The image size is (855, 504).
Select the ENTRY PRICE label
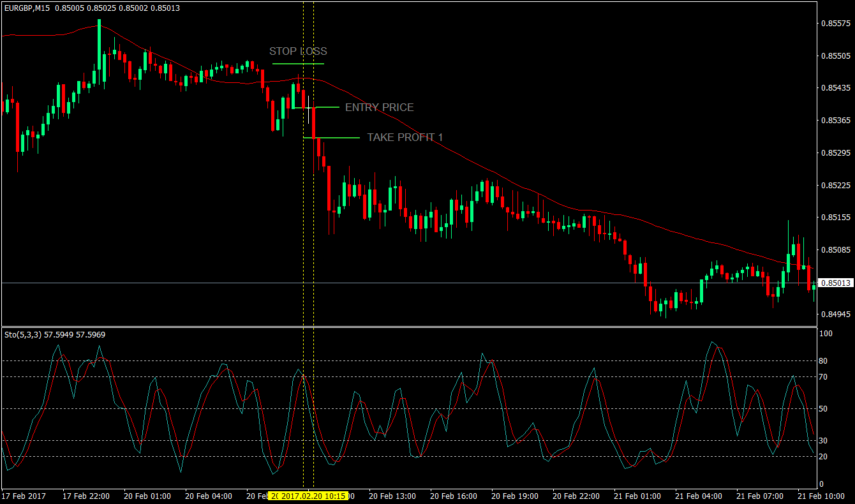[379, 107]
